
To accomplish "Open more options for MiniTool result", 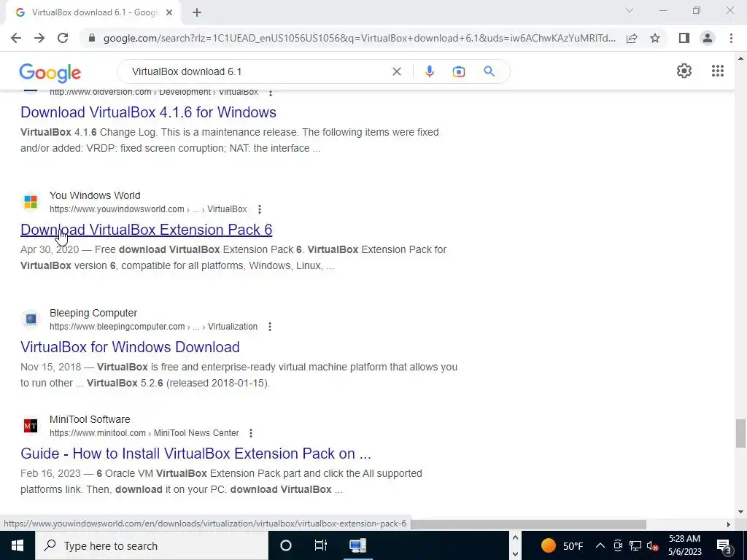I will (x=251, y=433).
